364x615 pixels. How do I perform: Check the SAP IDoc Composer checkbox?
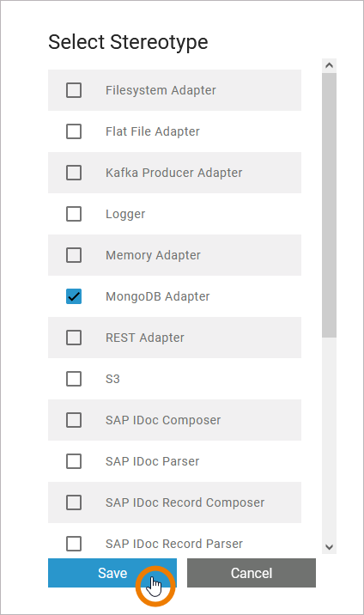click(x=74, y=420)
